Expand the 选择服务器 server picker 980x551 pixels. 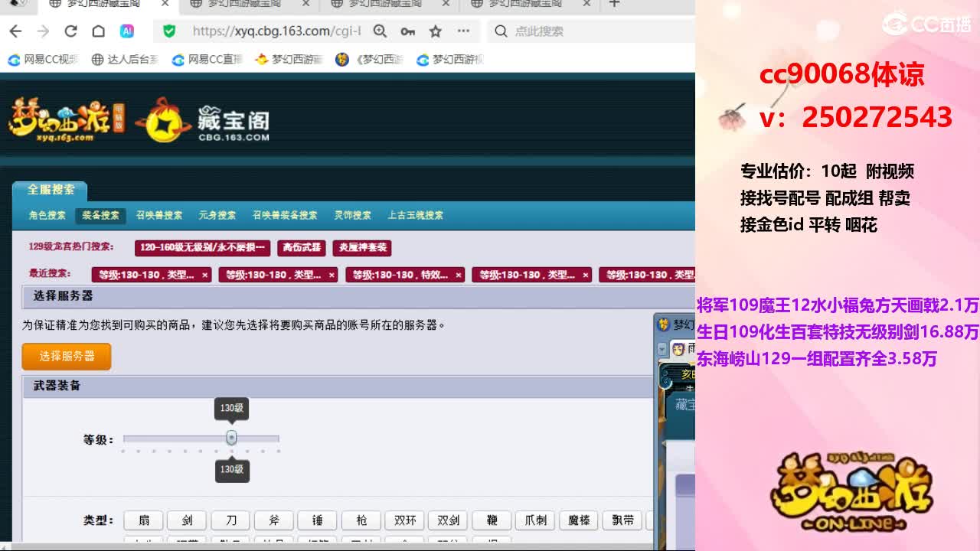[67, 357]
